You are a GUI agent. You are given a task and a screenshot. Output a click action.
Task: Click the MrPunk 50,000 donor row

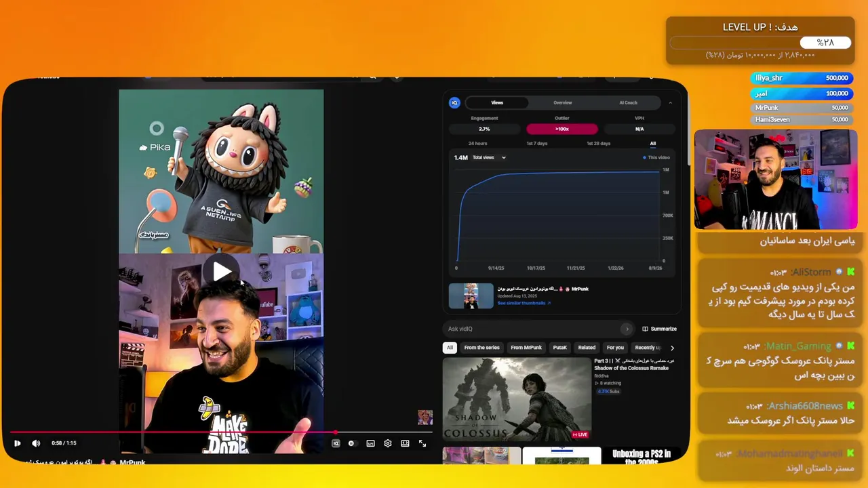[802, 107]
